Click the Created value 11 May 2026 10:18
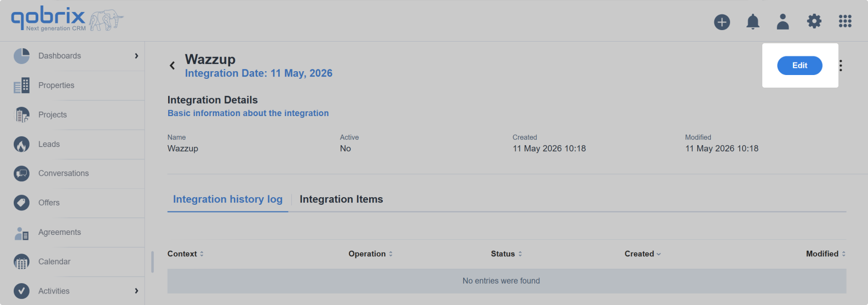This screenshot has width=868, height=305. [x=549, y=148]
